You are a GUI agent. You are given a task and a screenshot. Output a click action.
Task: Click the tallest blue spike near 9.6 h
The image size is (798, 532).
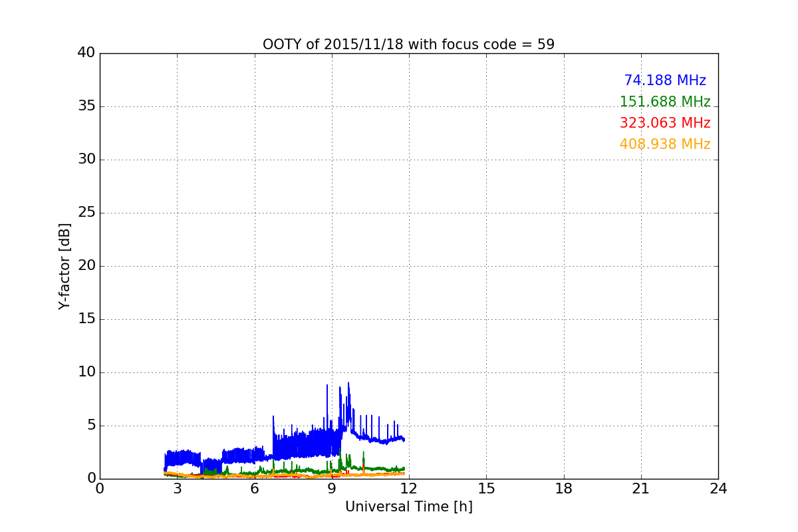(348, 406)
